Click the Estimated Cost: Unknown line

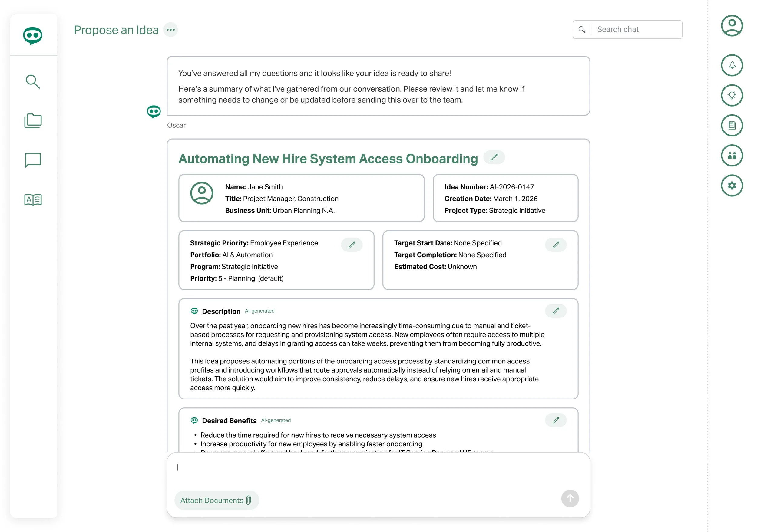point(435,267)
